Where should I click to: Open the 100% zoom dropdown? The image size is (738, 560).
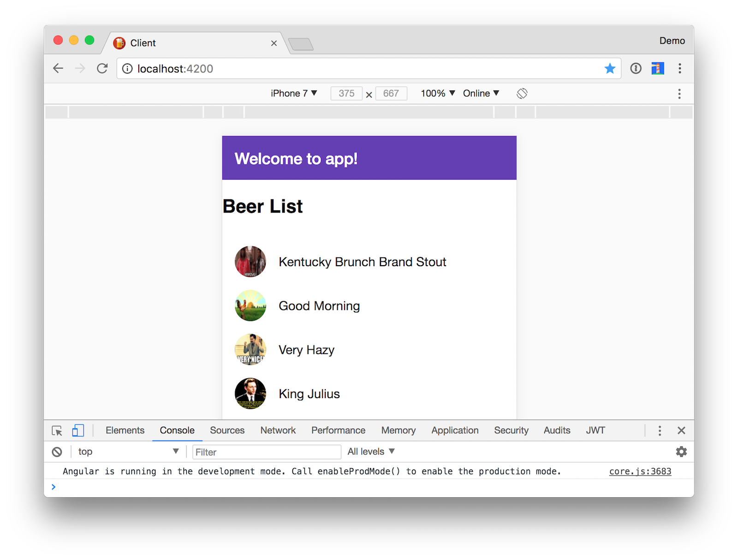pyautogui.click(x=437, y=94)
